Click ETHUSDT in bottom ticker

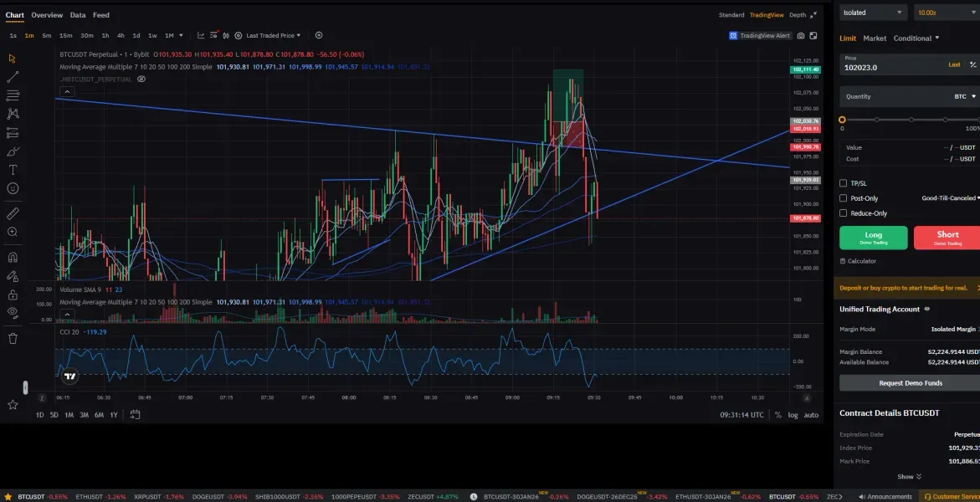click(88, 497)
